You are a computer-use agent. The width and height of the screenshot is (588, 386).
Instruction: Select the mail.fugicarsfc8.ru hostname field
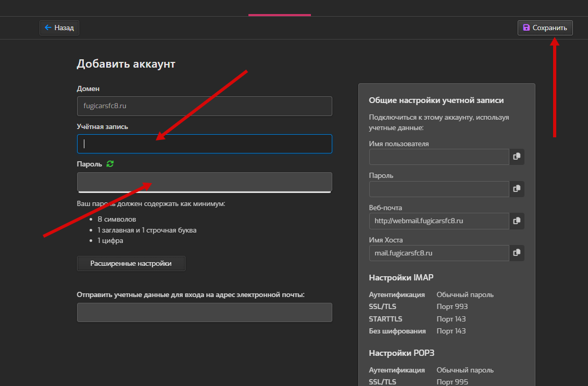pos(439,253)
